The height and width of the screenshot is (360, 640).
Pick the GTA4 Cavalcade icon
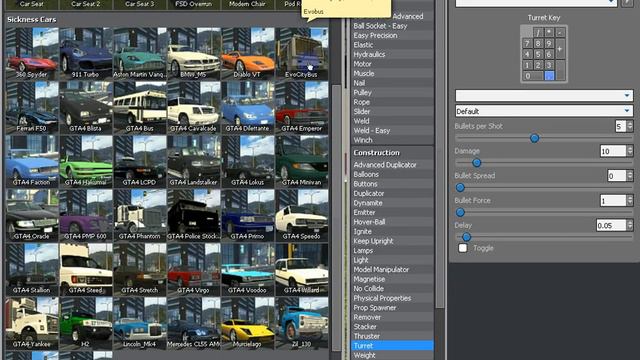pos(193,107)
